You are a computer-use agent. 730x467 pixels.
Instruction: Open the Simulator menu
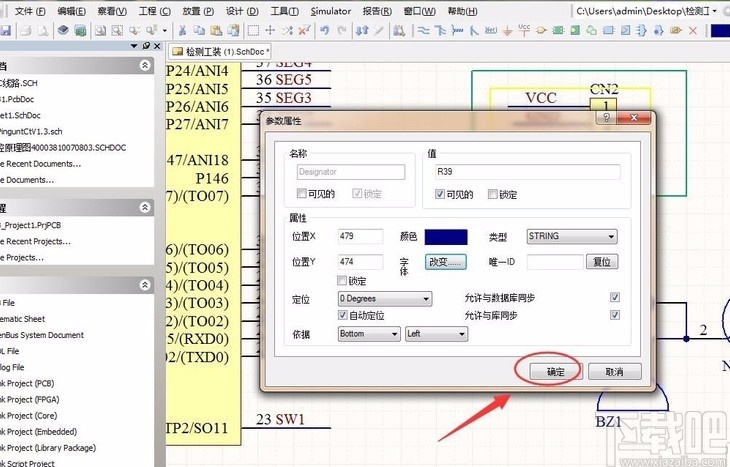(x=331, y=11)
